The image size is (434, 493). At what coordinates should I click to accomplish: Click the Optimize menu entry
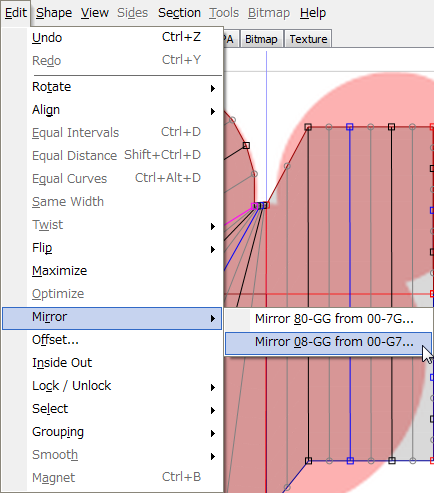coord(112,294)
